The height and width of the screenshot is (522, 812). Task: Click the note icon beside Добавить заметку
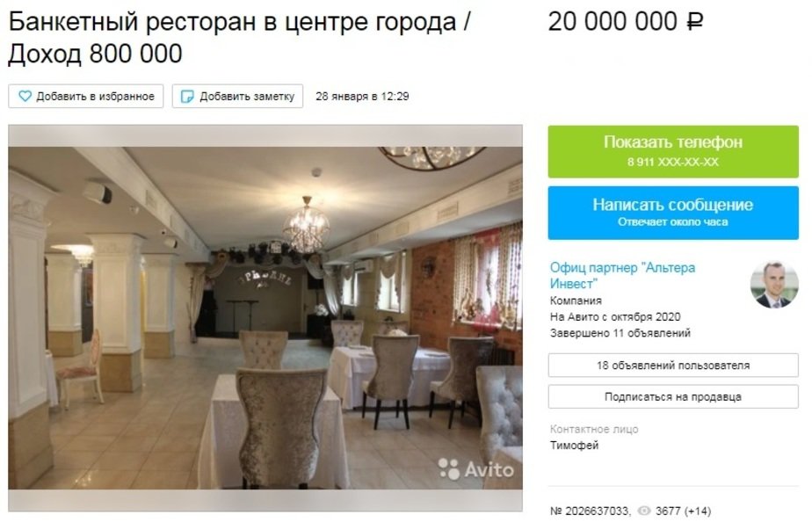coord(187,97)
